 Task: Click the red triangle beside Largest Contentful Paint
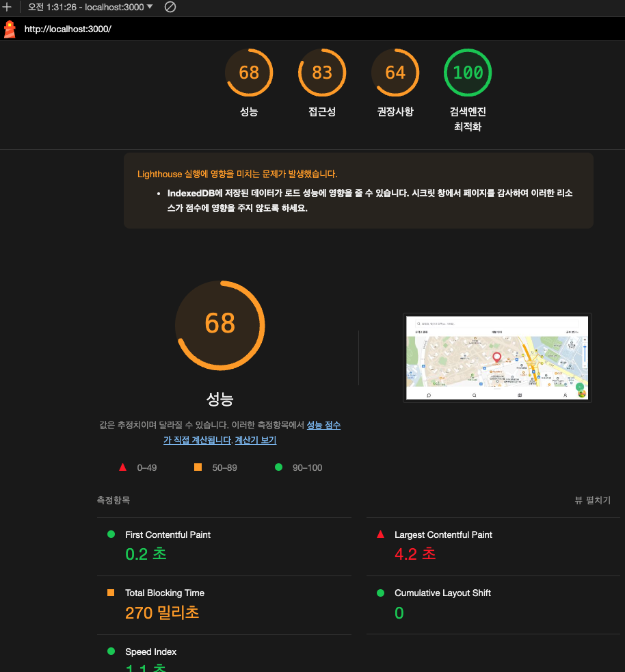click(380, 534)
